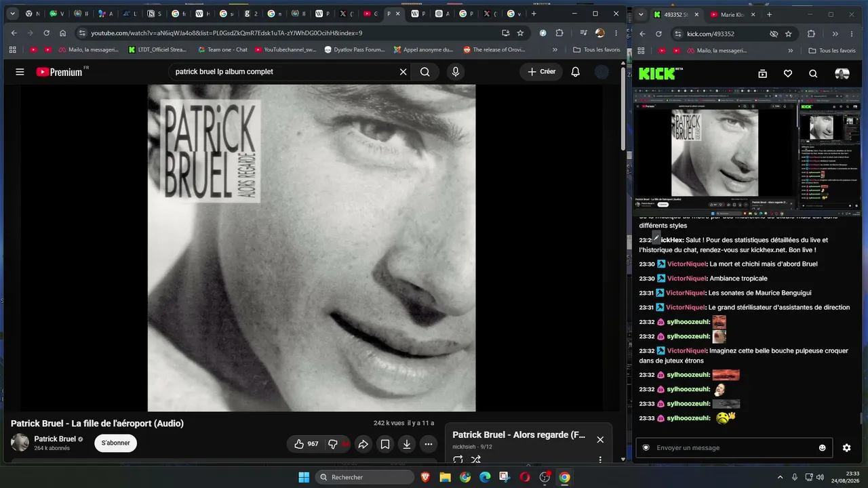Open a new tab in the YouTube window
The width and height of the screenshot is (868, 488).
[x=534, y=14]
